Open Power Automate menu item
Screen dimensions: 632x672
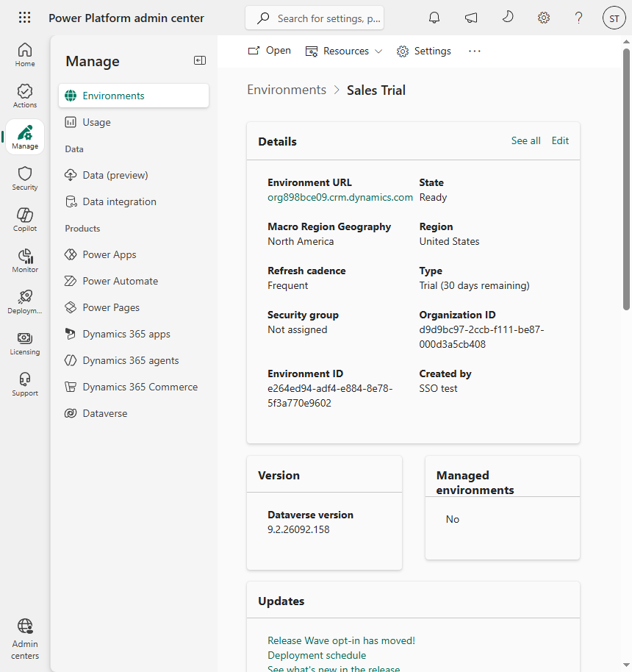(x=134, y=281)
